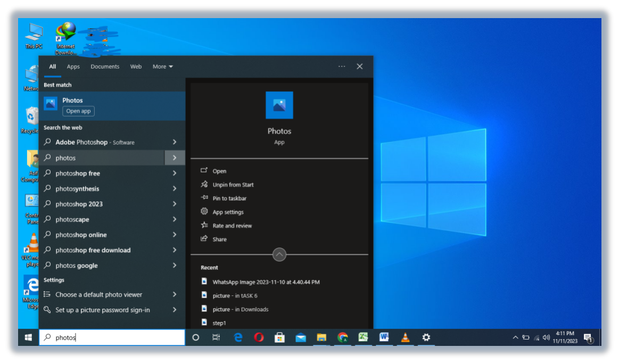Open Settings gear on the taskbar

[426, 337]
